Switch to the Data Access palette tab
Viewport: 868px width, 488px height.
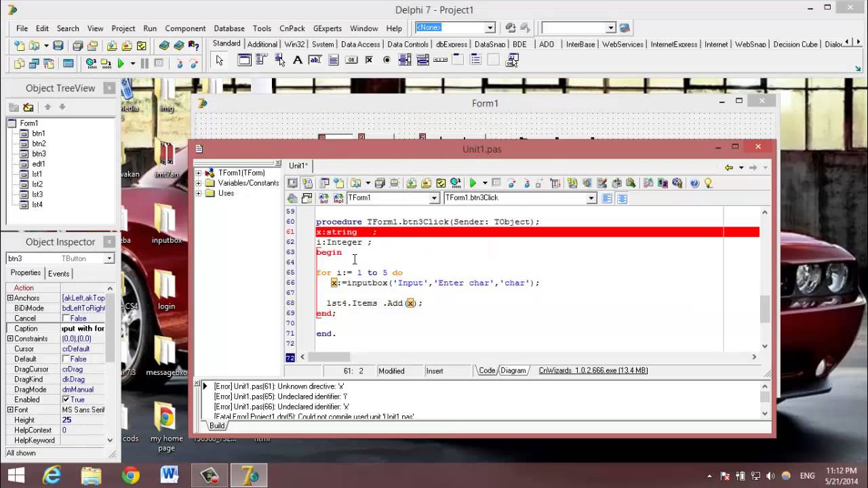[x=361, y=44]
